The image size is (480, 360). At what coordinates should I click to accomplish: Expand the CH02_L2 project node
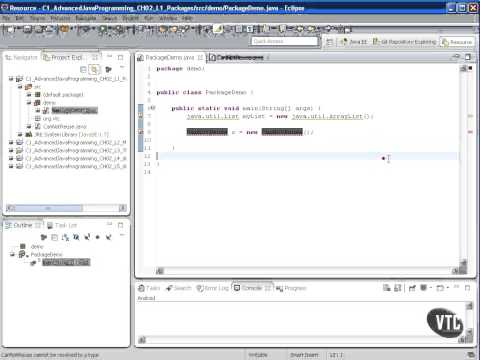tap(11, 142)
